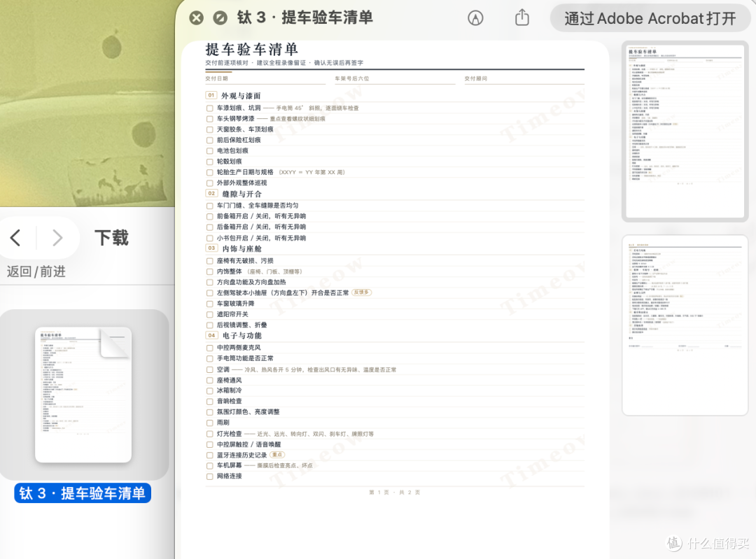Close the Quick Look preview window
Screen dimensions: 756x559
196,18
